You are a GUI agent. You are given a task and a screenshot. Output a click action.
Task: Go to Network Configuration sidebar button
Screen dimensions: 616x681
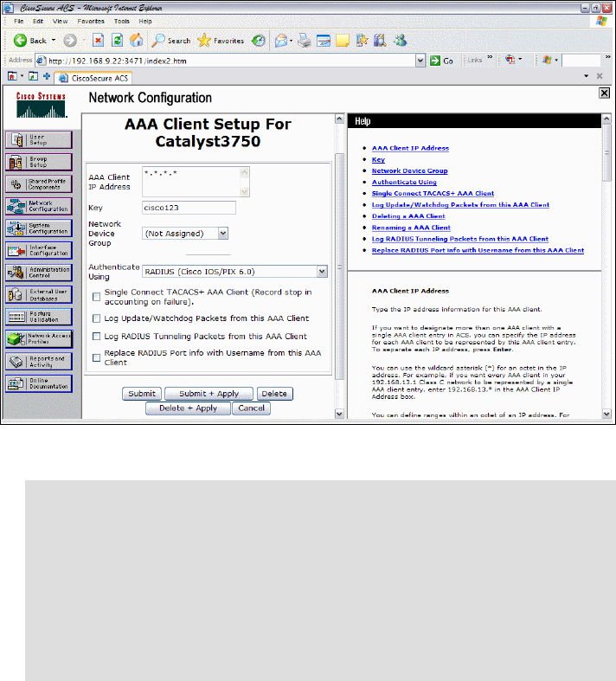coord(39,206)
